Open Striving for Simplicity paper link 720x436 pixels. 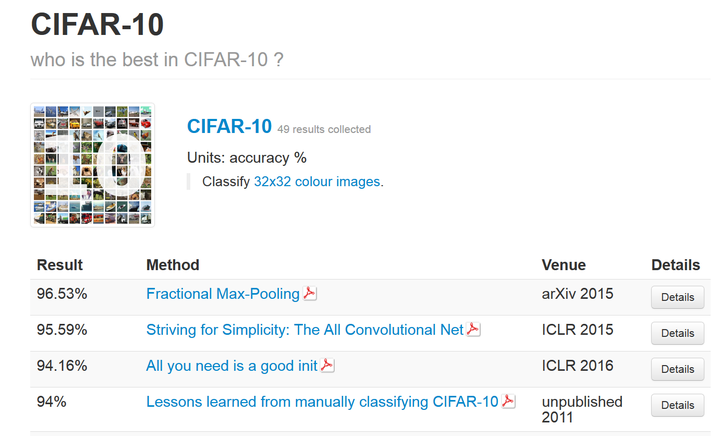click(305, 330)
